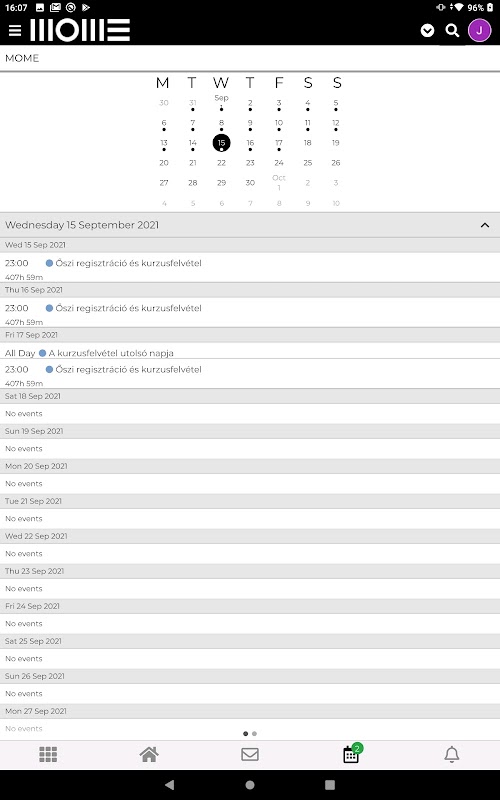Image resolution: width=500 pixels, height=800 pixels.
Task: Tap the Wi-Fi indicator in status bar
Action: pos(459,8)
